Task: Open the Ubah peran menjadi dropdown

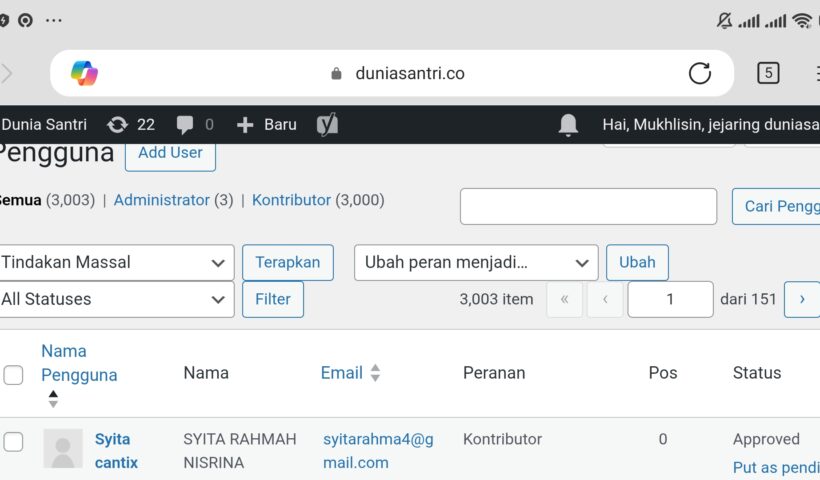Action: tap(476, 263)
